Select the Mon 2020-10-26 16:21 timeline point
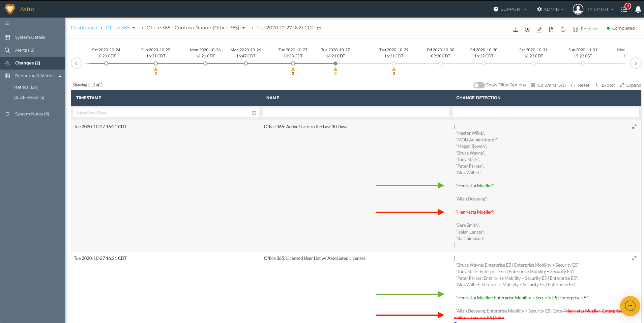644x323 pixels. 205,63
